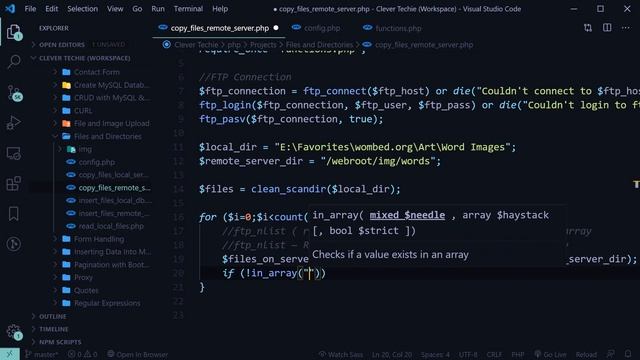Viewport: 640px width, 360px height.
Task: Open the File menu
Action: (x=30, y=9)
